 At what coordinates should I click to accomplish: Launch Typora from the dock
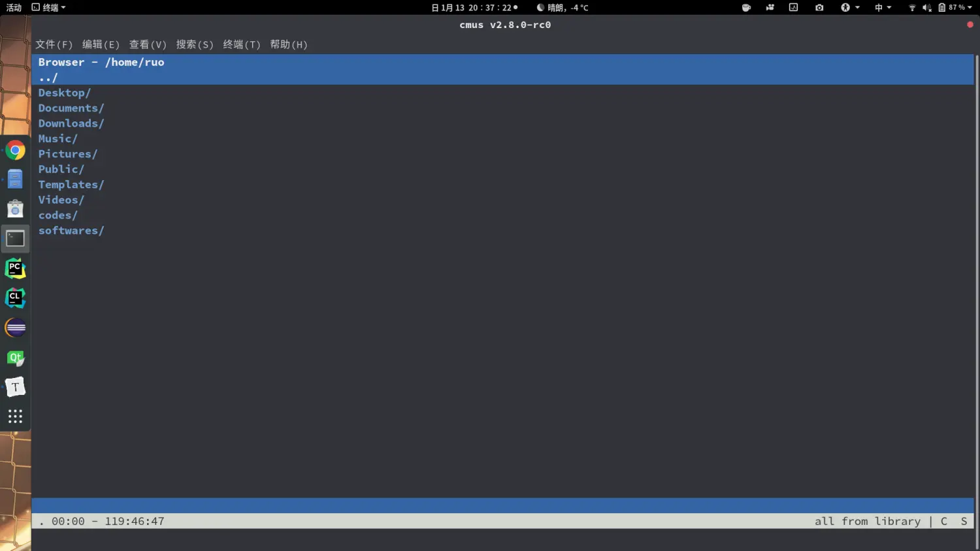pos(15,387)
